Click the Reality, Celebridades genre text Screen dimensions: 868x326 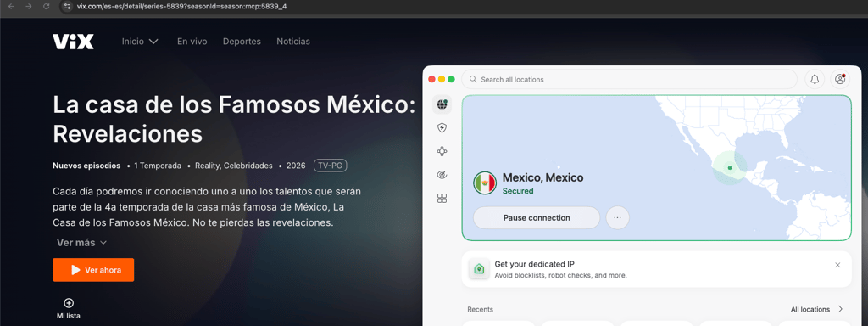(x=234, y=166)
